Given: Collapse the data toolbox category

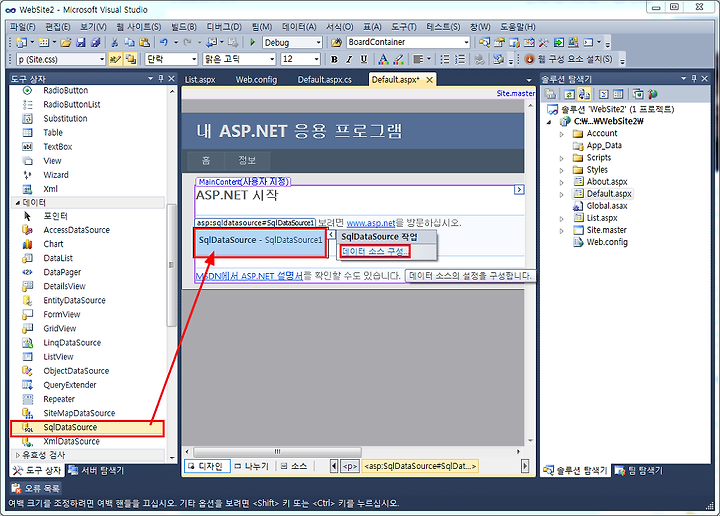Looking at the screenshot, I should (17, 202).
